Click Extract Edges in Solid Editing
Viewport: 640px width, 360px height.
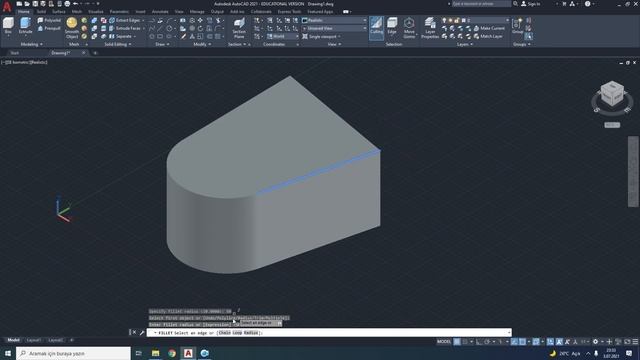[124, 20]
